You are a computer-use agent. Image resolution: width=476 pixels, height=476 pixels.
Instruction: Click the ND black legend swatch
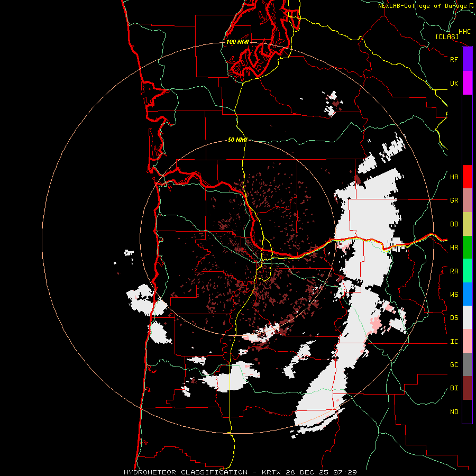point(467,411)
